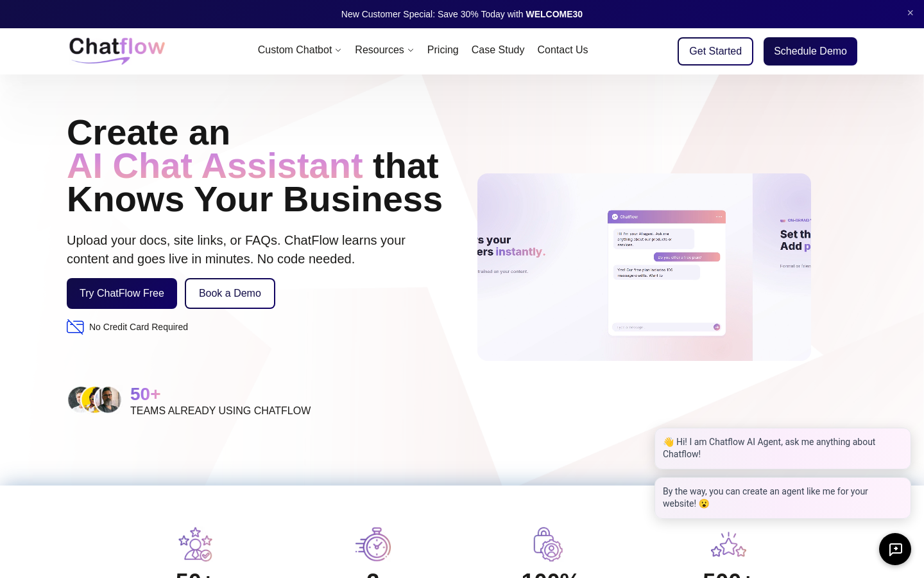924x578 pixels.
Task: Close the WELCOME30 promo banner
Action: [910, 13]
